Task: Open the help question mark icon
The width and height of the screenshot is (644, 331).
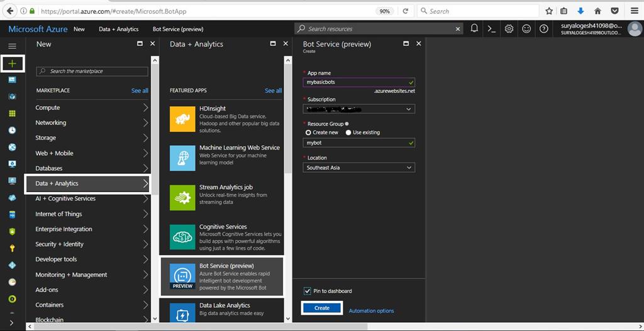Action: click(x=543, y=29)
